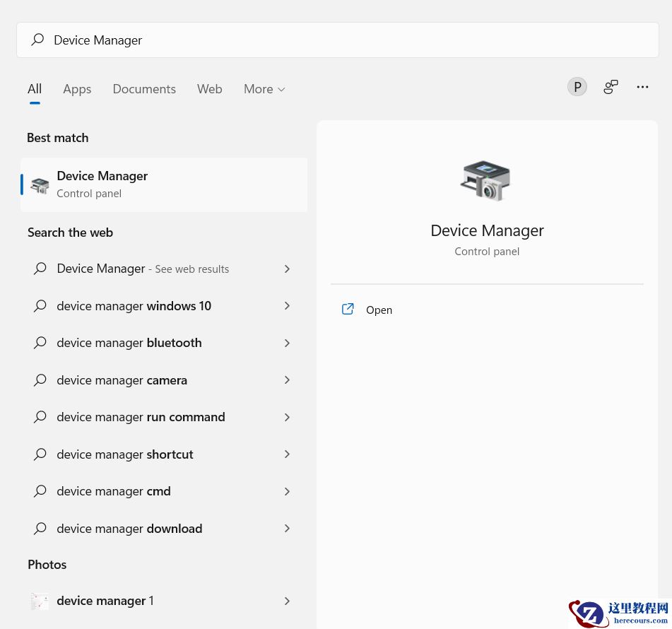672x629 pixels.
Task: Click 'Device Manager' title in preview pane
Action: (487, 230)
